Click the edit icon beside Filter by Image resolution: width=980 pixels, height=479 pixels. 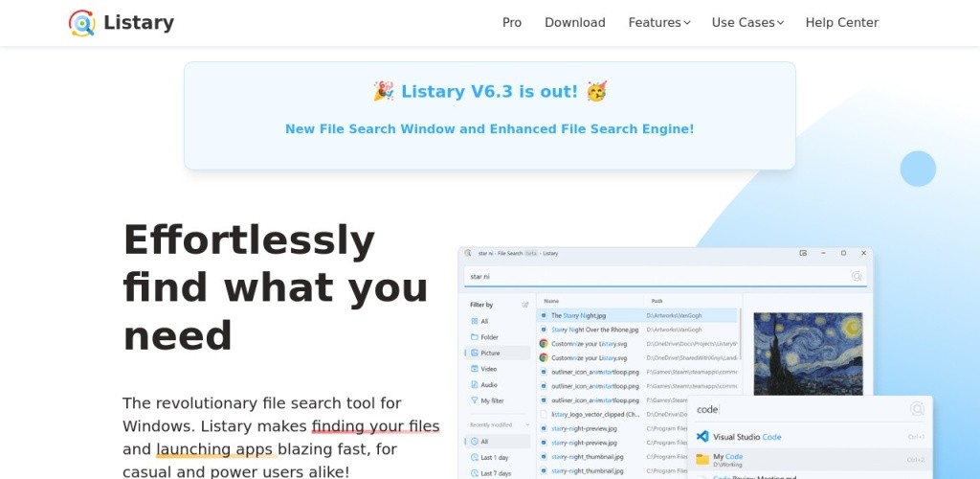(524, 305)
